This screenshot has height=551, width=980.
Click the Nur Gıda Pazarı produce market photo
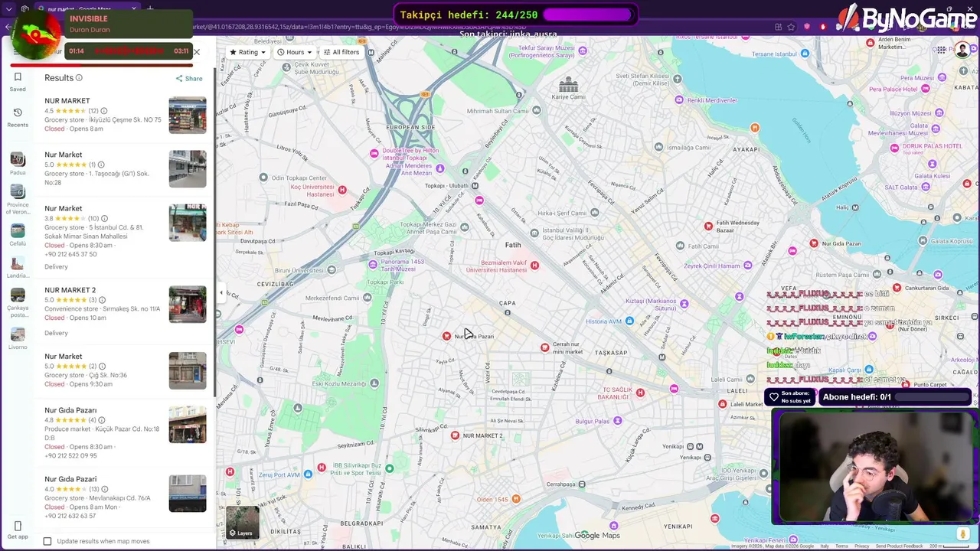pos(188,424)
